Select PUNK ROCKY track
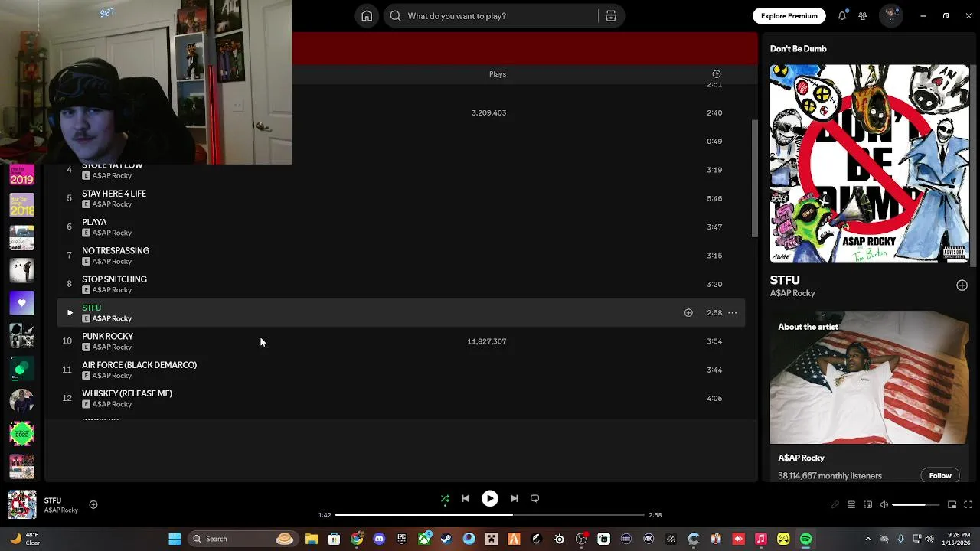Viewport: 980px width, 551px height. pyautogui.click(x=107, y=337)
